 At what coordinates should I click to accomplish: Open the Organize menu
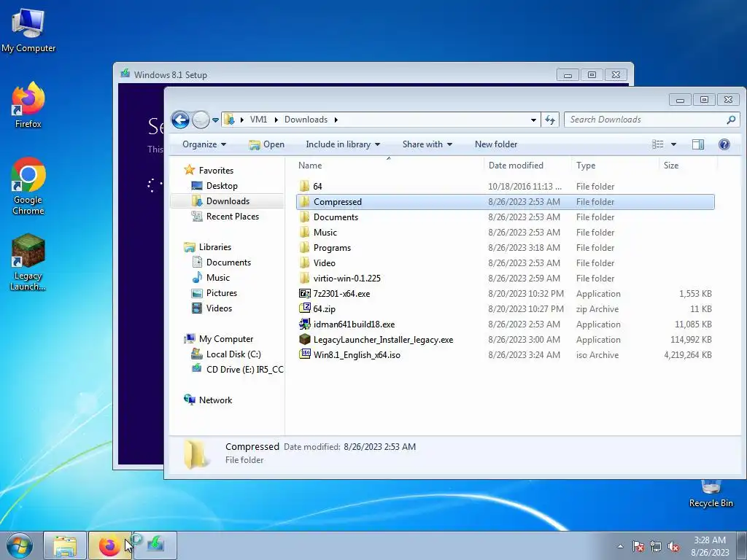click(204, 144)
